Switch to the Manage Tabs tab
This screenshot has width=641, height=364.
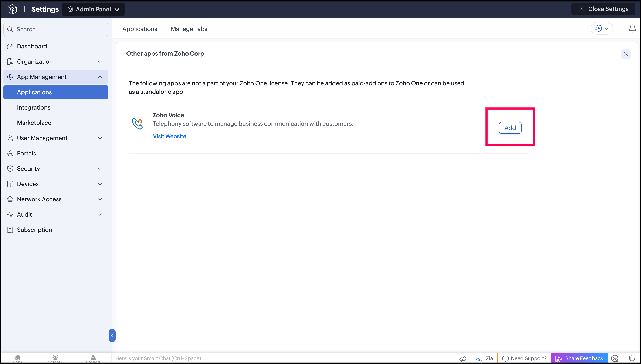coord(189,29)
